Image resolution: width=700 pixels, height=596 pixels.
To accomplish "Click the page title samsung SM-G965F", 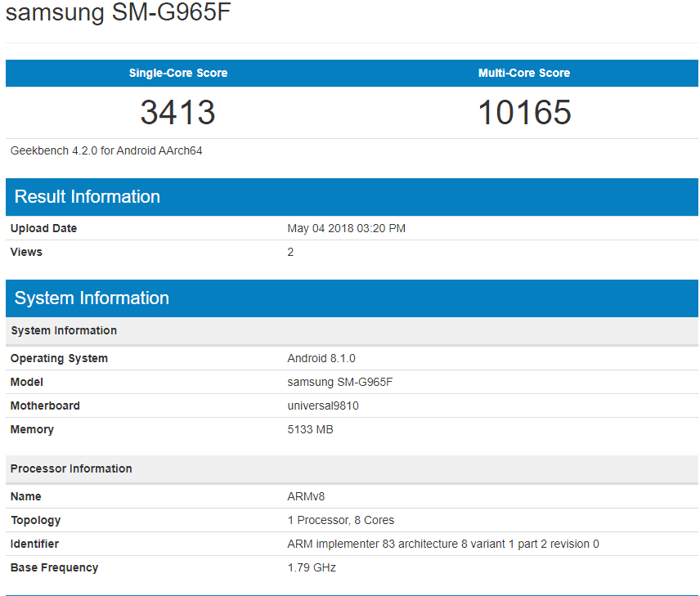I will 118,11.
